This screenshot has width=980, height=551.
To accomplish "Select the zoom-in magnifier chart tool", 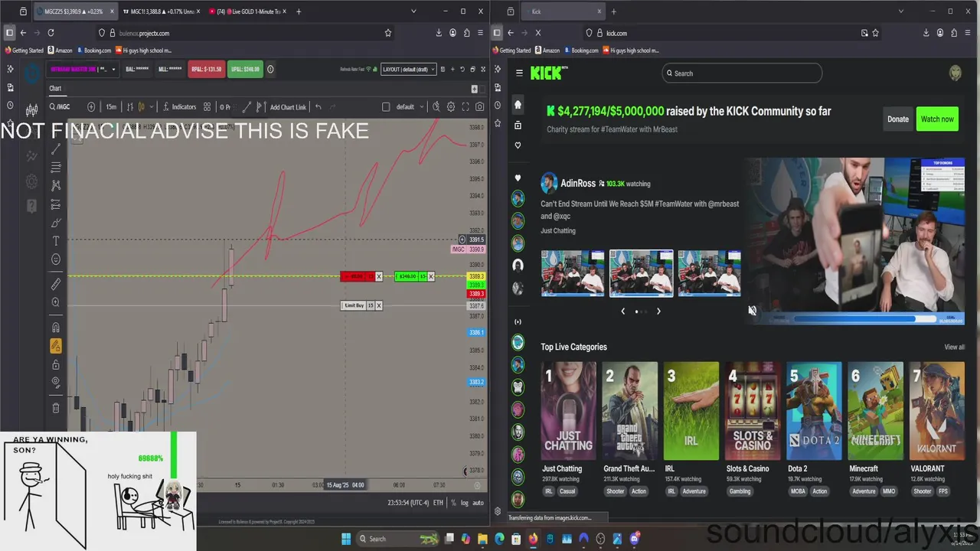I will (56, 302).
